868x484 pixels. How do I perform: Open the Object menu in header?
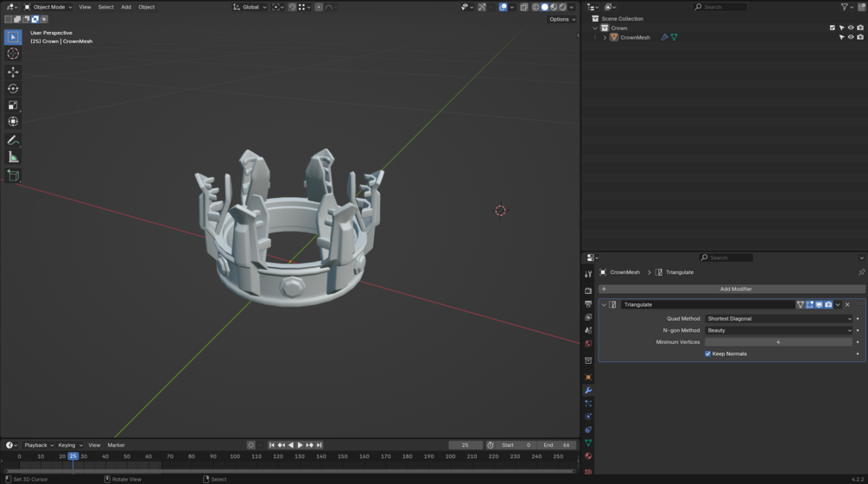[x=146, y=7]
